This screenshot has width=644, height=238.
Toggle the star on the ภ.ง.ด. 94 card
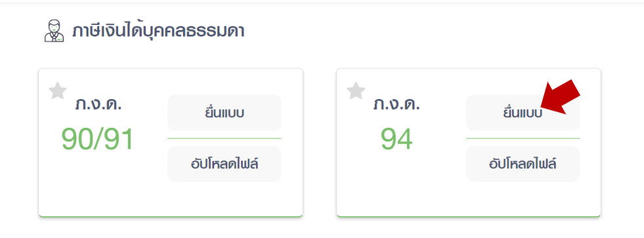click(x=356, y=90)
